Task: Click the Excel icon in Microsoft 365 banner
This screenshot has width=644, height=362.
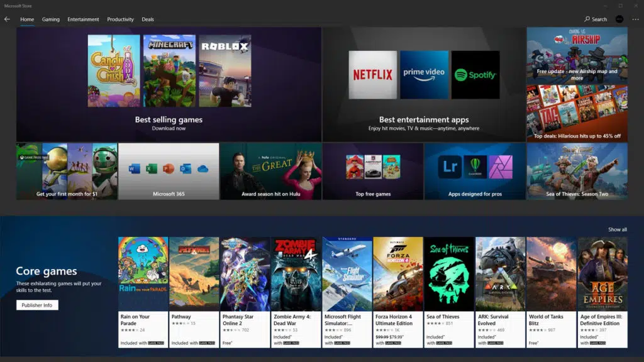Action: click(152, 168)
